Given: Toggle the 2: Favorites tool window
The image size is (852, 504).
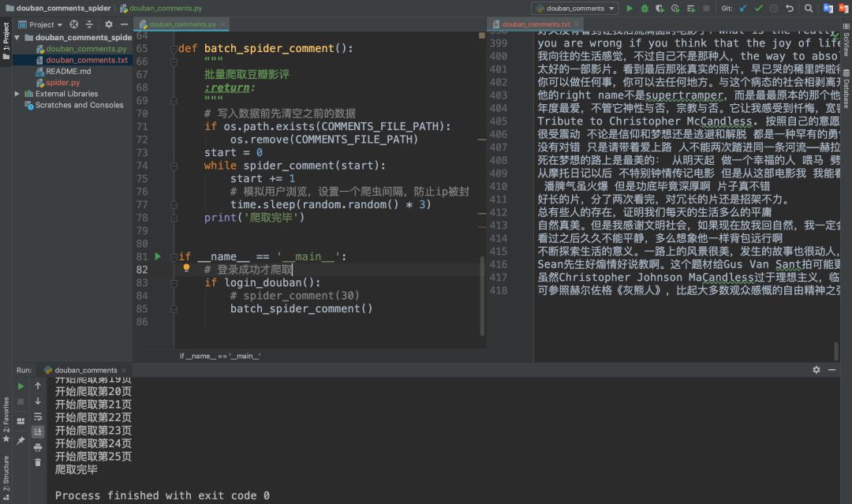Looking at the screenshot, I should point(6,419).
